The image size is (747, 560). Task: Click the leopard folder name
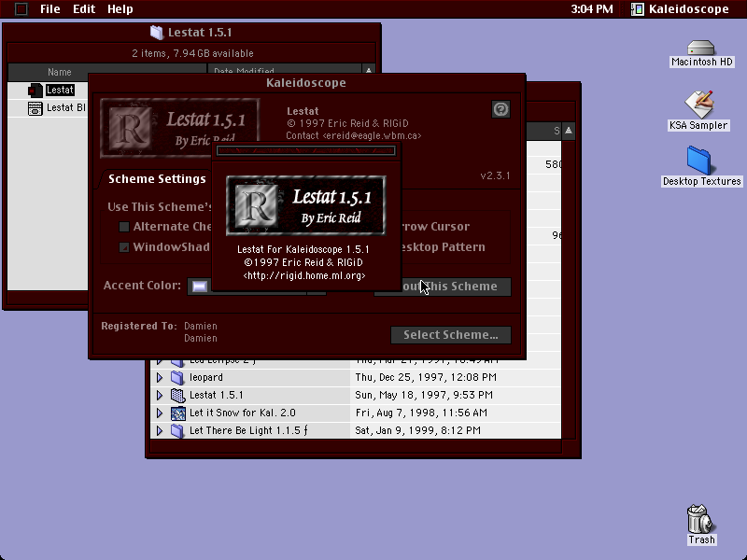click(x=205, y=377)
